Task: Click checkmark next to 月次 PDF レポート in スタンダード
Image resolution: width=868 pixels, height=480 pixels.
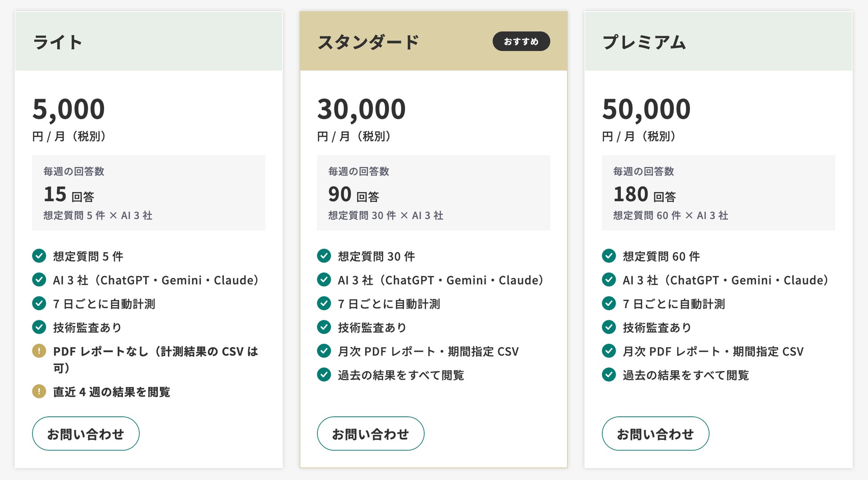Action: [324, 351]
